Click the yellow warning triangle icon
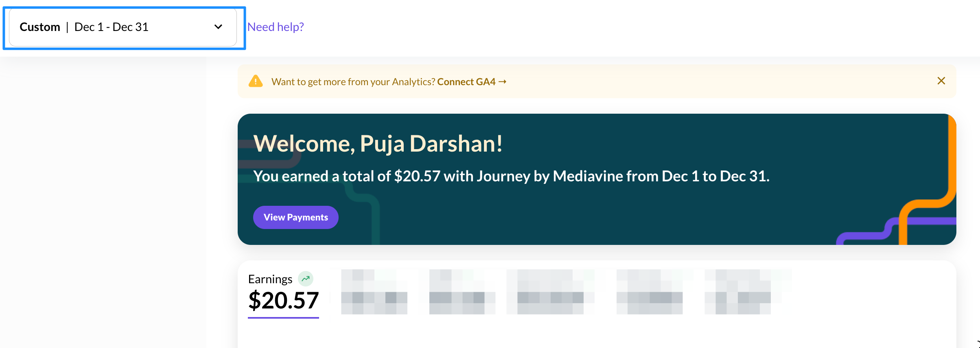980x348 pixels. click(256, 81)
